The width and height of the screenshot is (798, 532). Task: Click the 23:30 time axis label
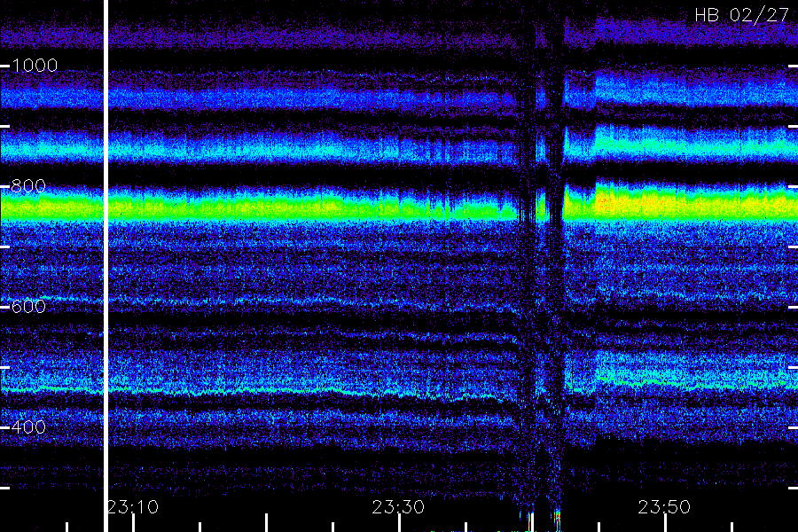click(398, 507)
